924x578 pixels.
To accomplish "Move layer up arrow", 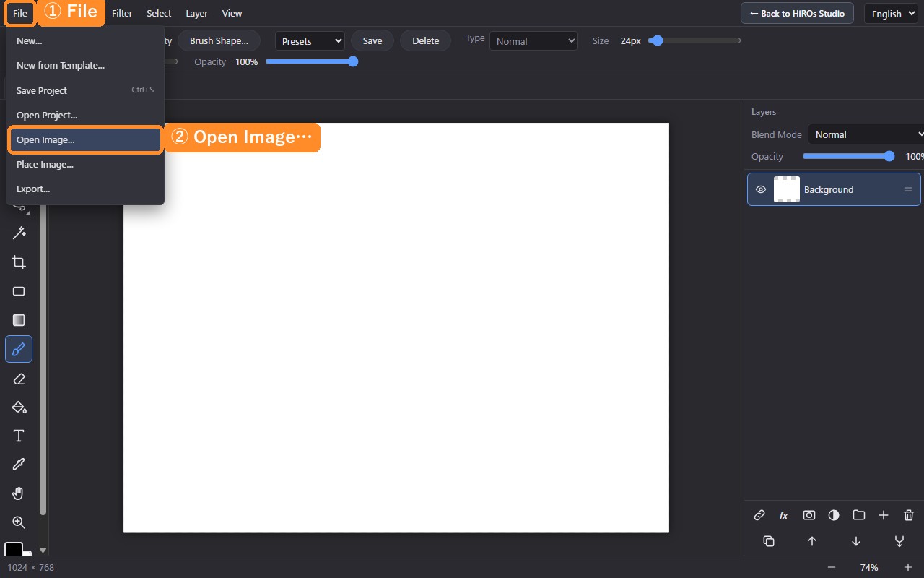I will pyautogui.click(x=812, y=541).
